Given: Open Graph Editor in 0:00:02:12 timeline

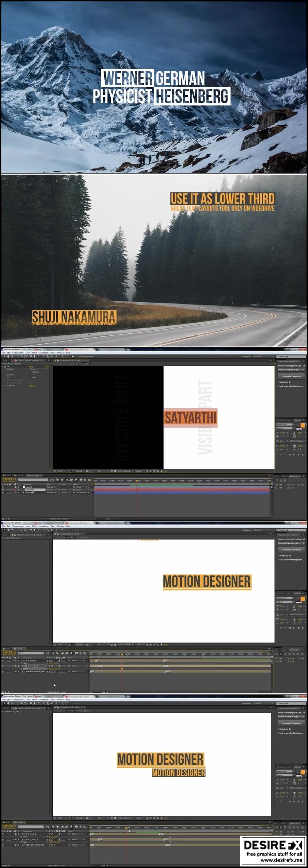Looking at the screenshot, I should (89, 480).
